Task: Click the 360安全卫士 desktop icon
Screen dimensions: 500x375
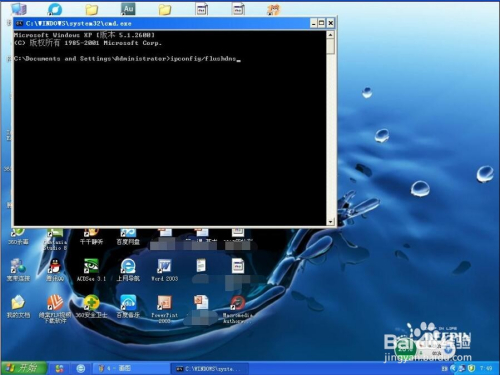Action: (x=91, y=306)
